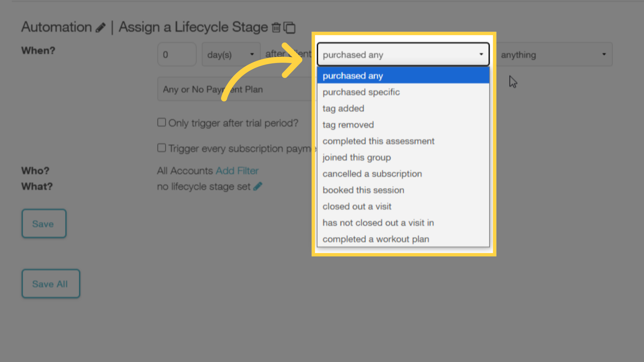Open the 'day(s)' time unit dropdown
Screen dimensions: 644x362
231,54
